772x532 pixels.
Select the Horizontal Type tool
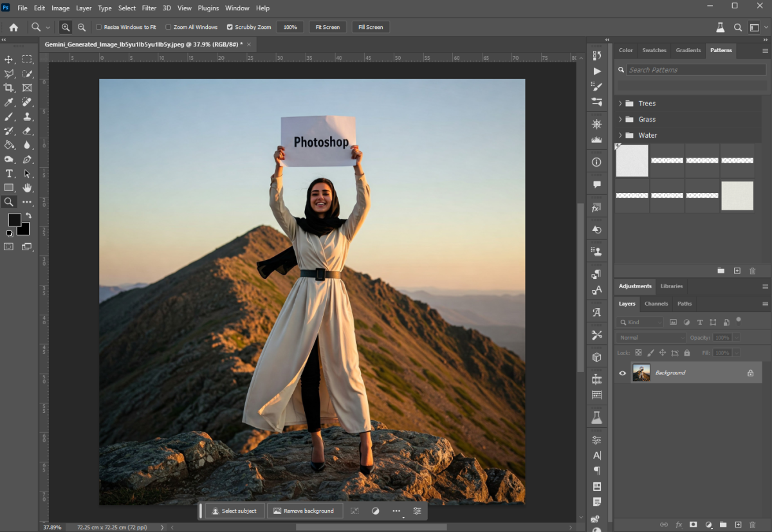point(9,173)
